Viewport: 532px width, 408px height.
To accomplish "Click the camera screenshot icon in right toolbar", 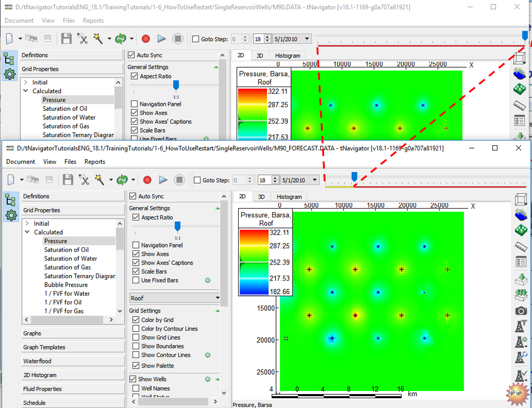I will tap(521, 311).
